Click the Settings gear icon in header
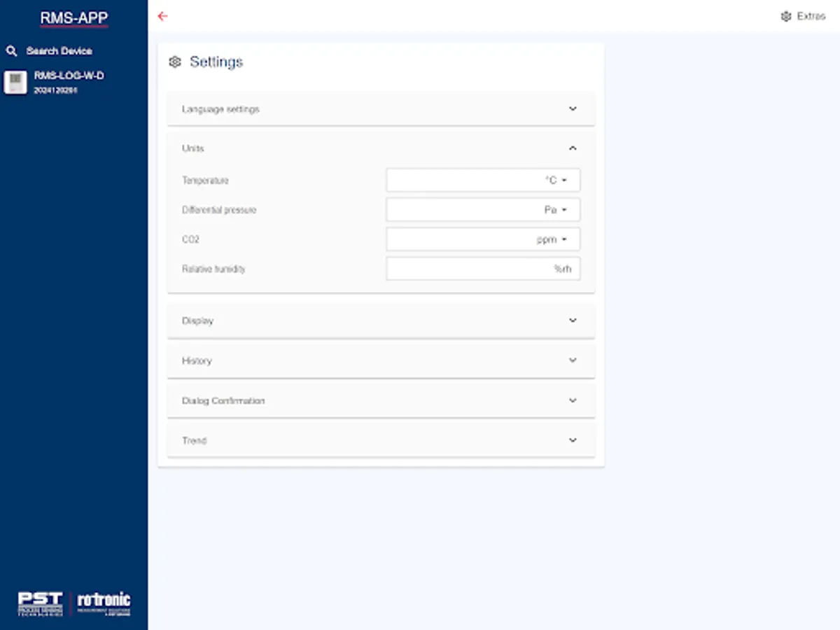 (x=175, y=62)
